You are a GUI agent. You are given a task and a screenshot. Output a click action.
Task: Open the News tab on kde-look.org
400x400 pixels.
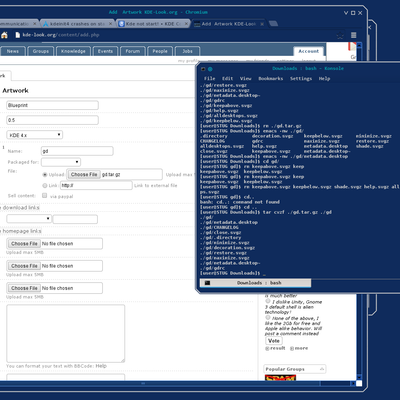(x=13, y=51)
